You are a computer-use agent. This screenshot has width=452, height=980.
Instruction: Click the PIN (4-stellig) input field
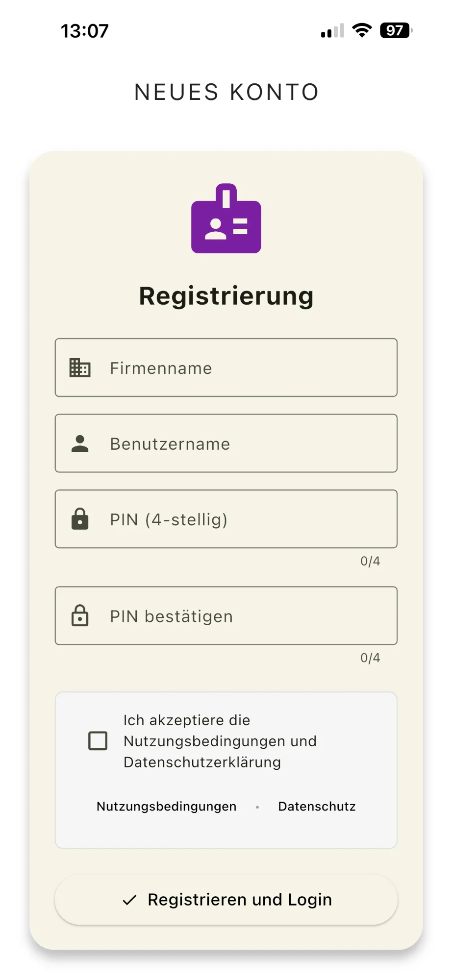tap(226, 519)
